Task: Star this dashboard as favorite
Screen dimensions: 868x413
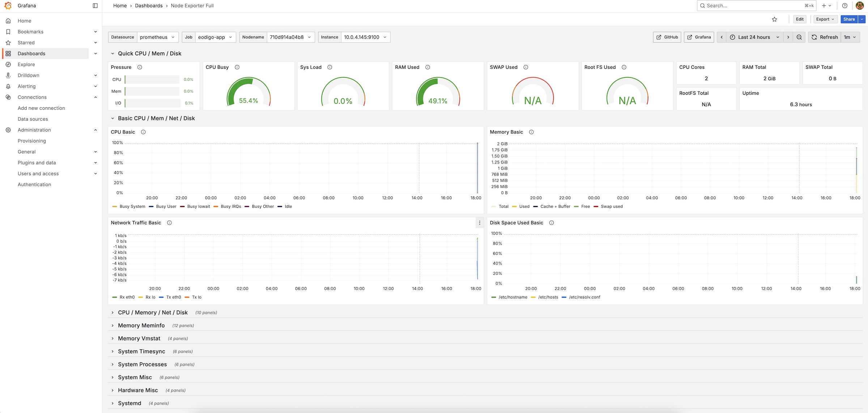Action: (774, 20)
